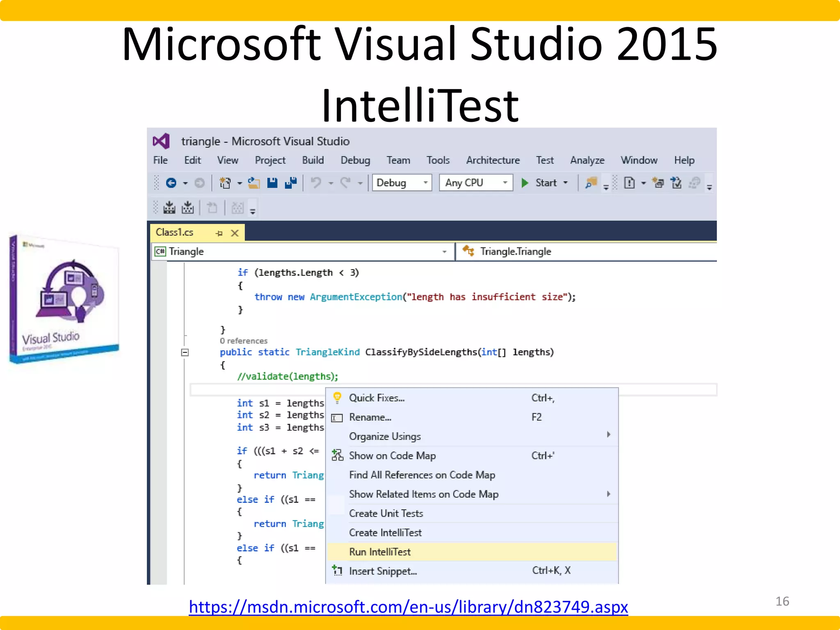Click the Visual Studio logo icon
840x630 pixels.
[x=161, y=141]
